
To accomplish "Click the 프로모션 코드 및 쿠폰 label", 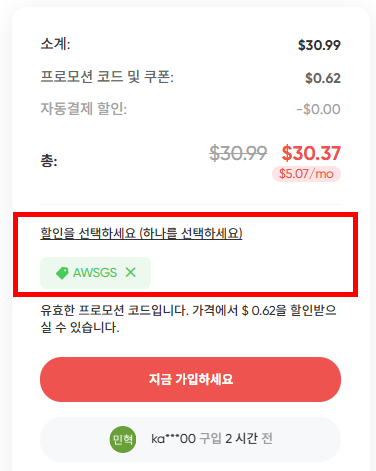I will click(107, 77).
